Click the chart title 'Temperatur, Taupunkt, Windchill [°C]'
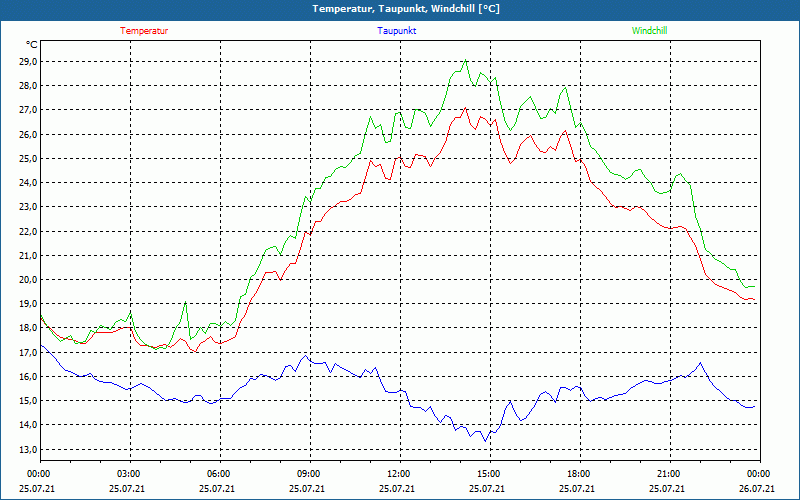Screen dimensions: 800x500 point(406,9)
